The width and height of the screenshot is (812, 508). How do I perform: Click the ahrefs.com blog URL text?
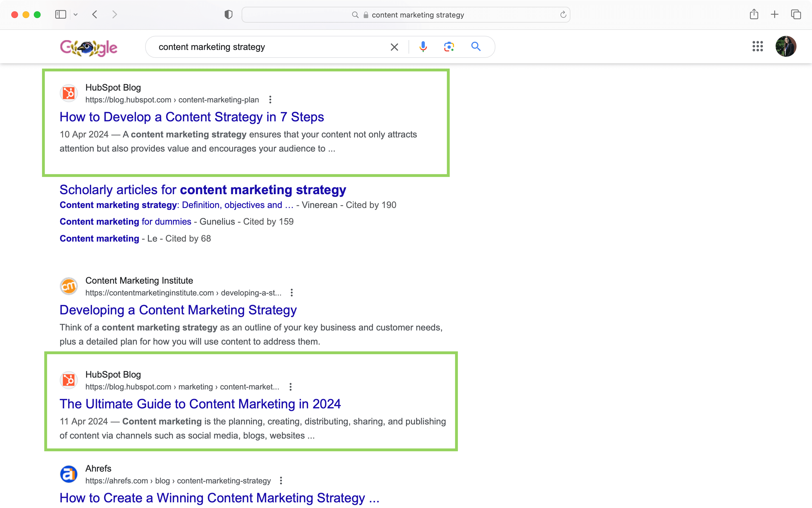[178, 481]
